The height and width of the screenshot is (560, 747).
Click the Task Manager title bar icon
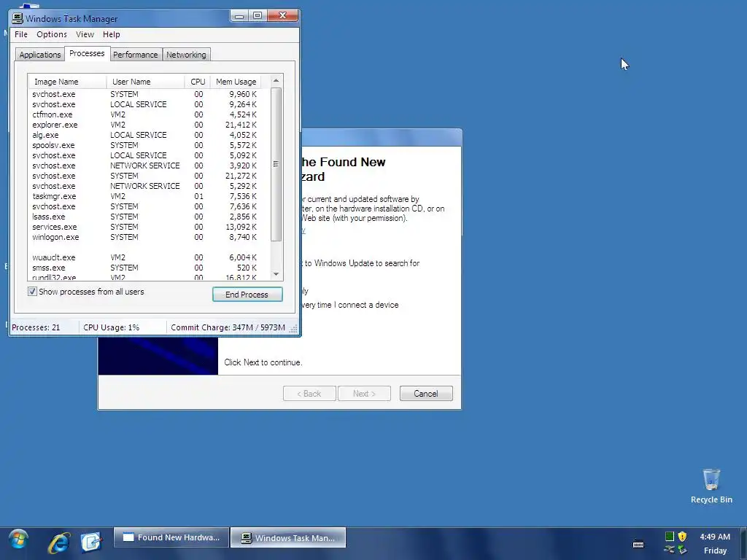click(18, 18)
